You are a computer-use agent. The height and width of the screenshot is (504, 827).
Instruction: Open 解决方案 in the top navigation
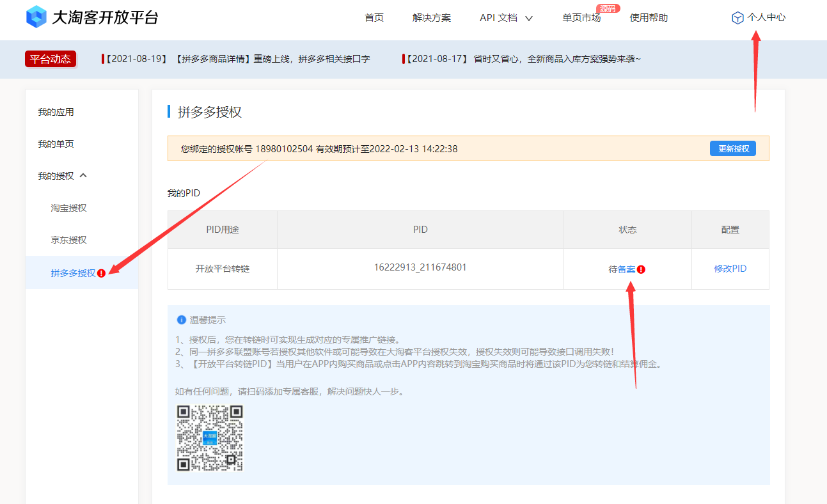coord(432,18)
